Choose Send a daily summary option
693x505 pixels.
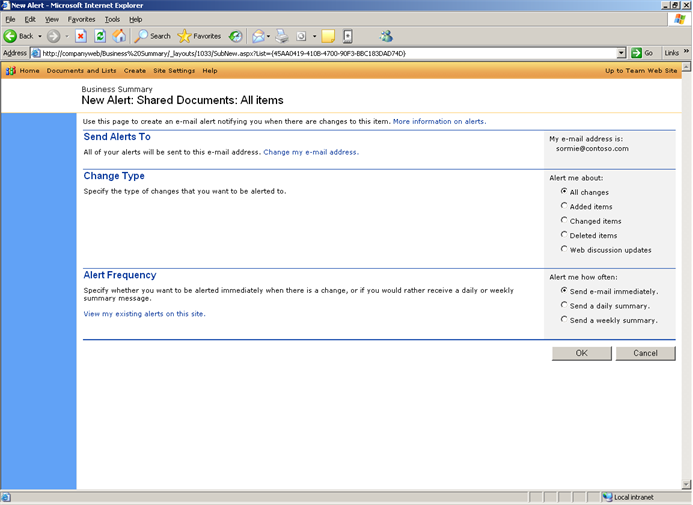pos(564,305)
